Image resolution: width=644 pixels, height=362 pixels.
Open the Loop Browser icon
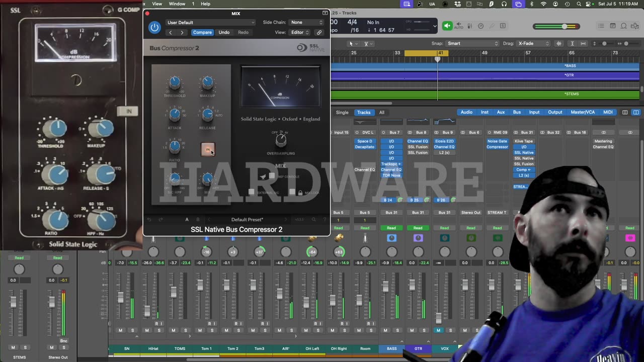624,26
